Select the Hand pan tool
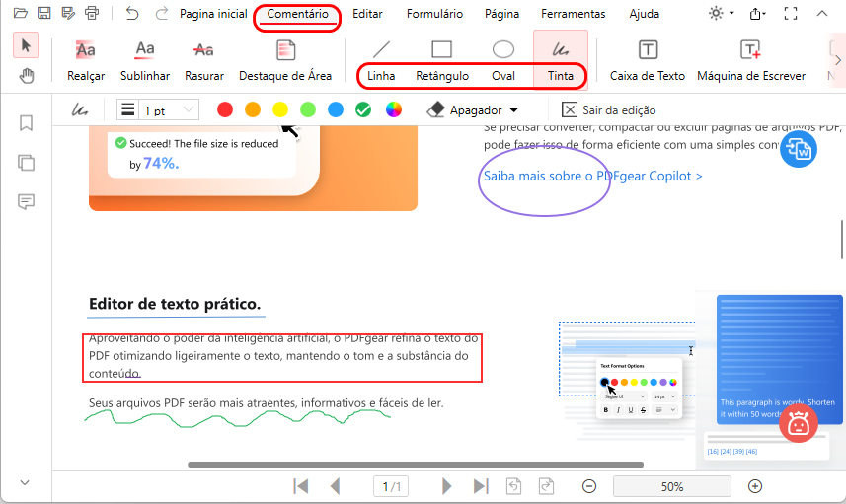846x504 pixels. (26, 76)
